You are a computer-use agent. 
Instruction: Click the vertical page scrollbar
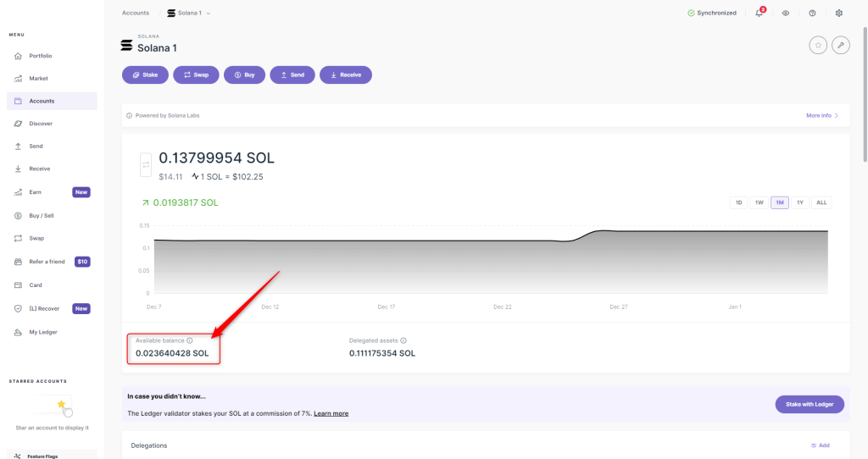click(x=864, y=85)
